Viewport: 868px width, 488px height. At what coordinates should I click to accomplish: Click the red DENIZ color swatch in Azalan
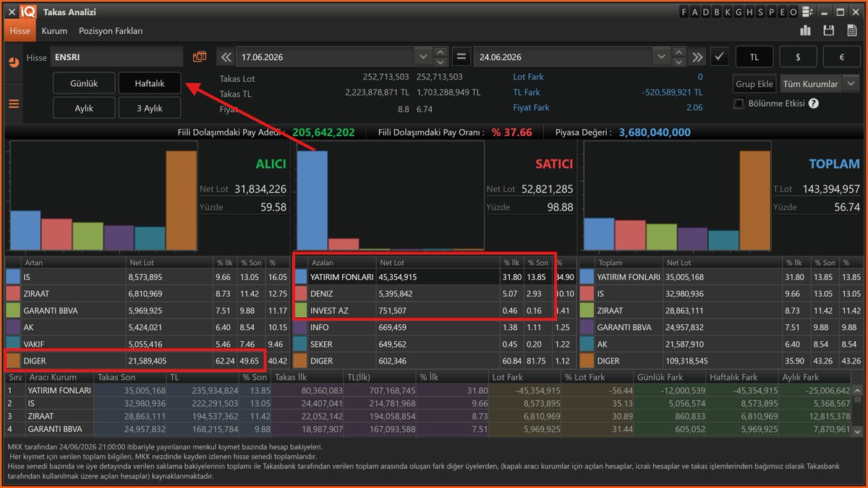[300, 293]
